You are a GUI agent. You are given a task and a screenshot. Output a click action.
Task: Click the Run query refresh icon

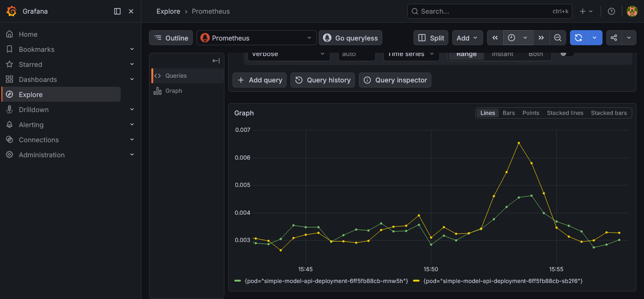(578, 38)
